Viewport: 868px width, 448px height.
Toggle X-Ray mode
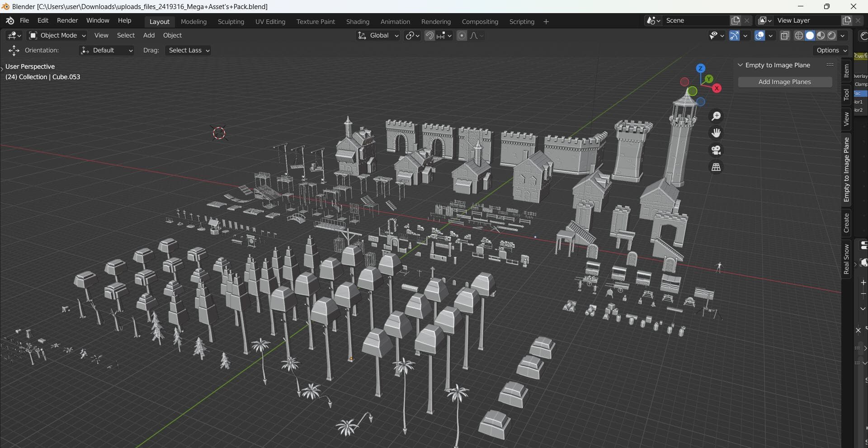785,35
